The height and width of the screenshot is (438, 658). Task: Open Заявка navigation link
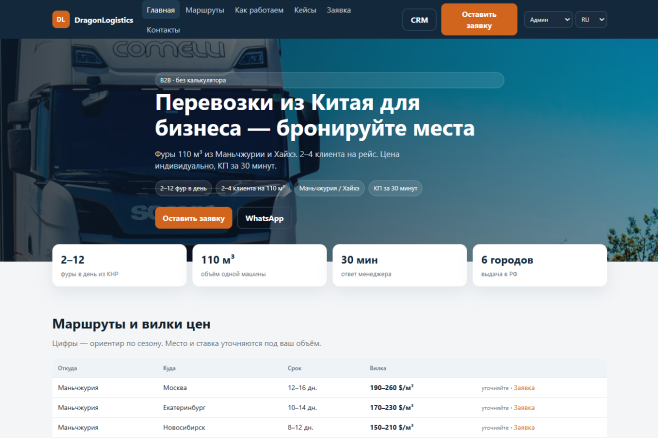339,10
